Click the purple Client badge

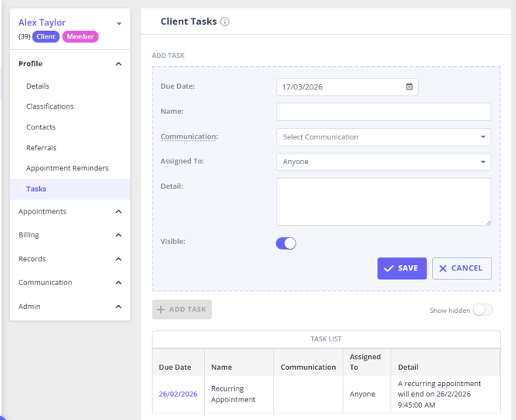[x=46, y=37]
